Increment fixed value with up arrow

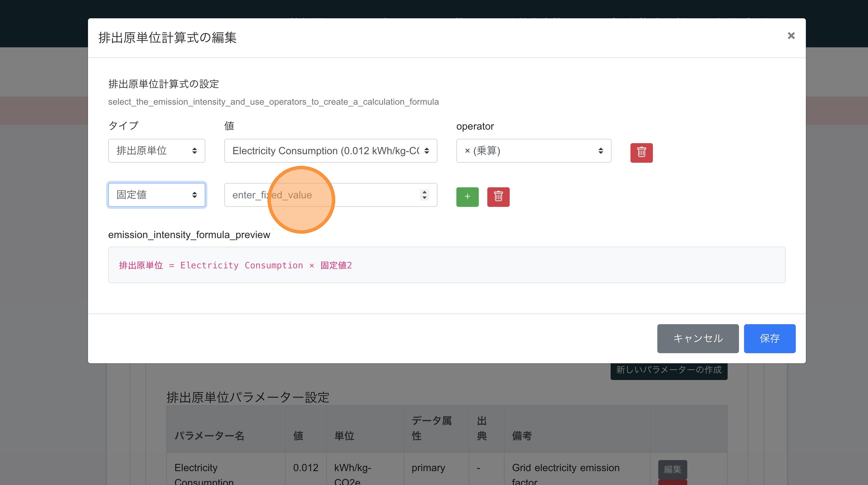click(x=424, y=192)
